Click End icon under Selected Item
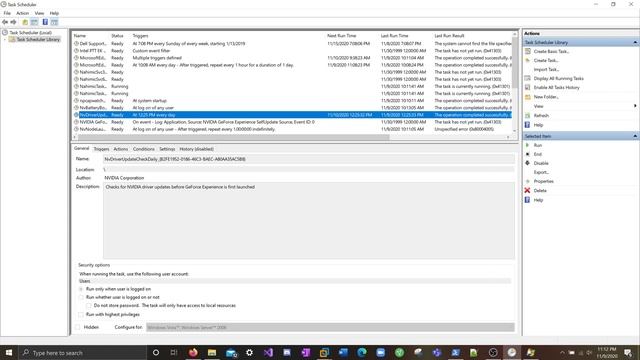This screenshot has height=360, width=640. [x=527, y=154]
